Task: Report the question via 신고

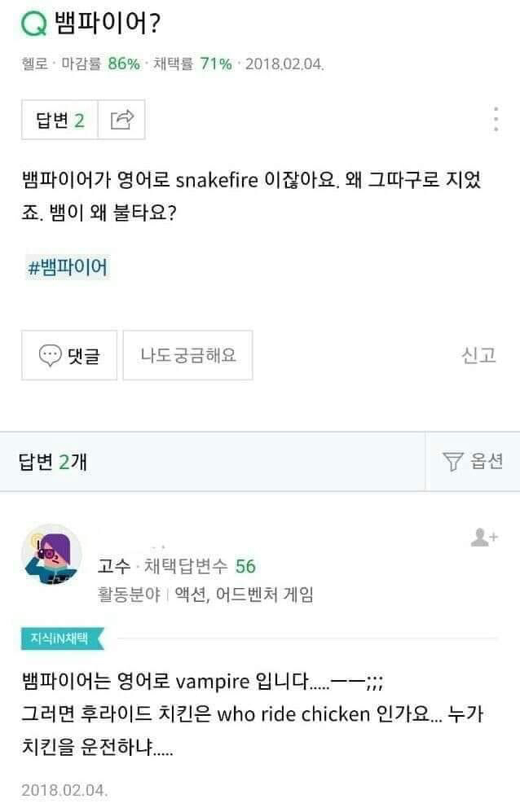Action: (478, 355)
